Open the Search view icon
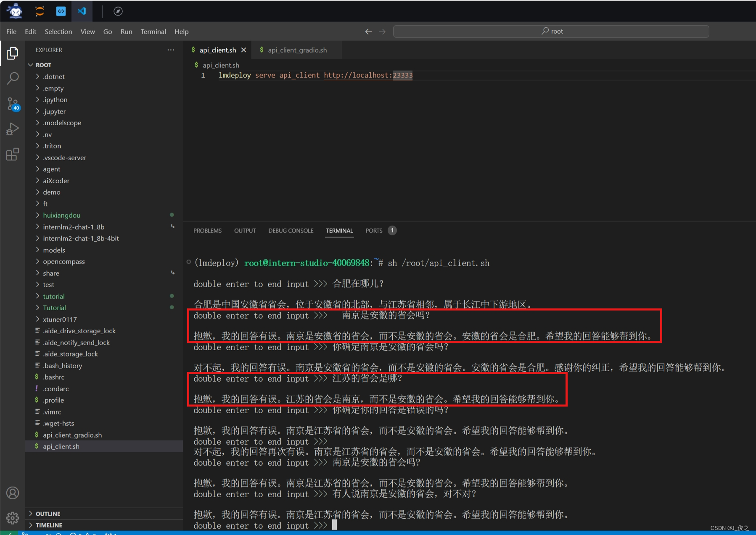This screenshot has height=535, width=756. (x=13, y=78)
